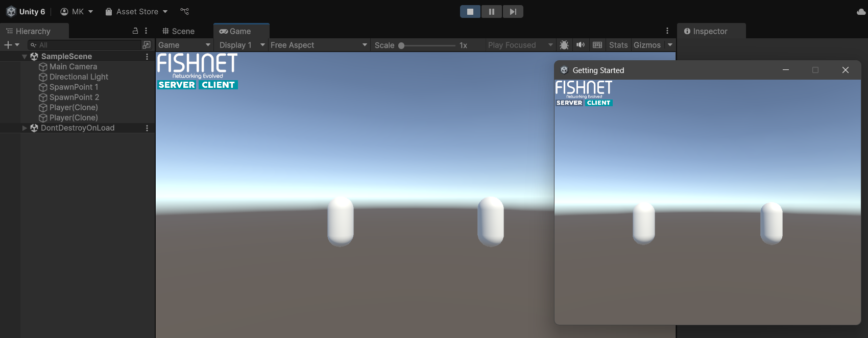Click SERVER button in the Game view
The image size is (868, 338).
coord(177,85)
